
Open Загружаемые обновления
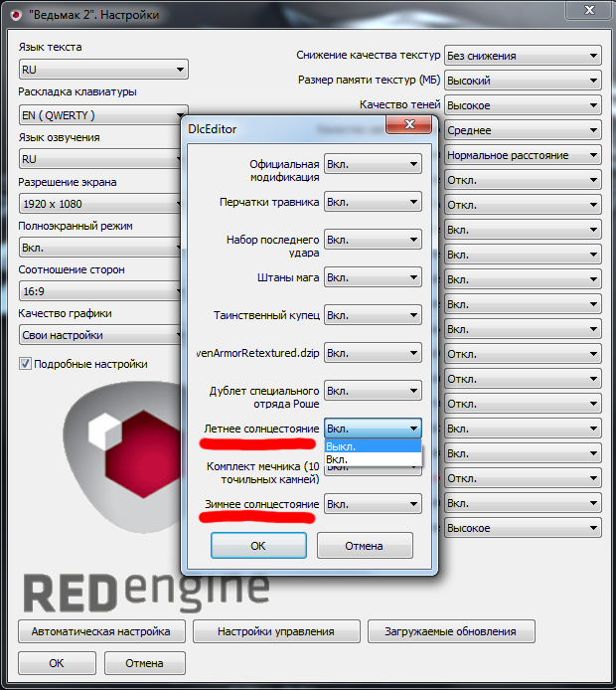click(451, 631)
